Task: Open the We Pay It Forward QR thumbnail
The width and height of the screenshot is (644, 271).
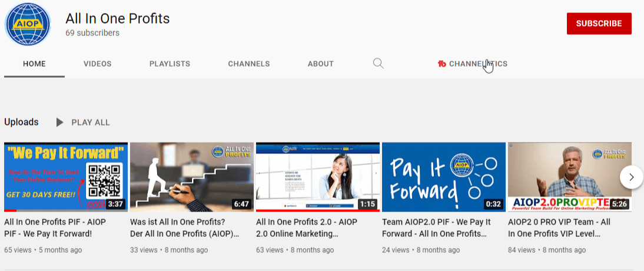Action: tap(66, 177)
